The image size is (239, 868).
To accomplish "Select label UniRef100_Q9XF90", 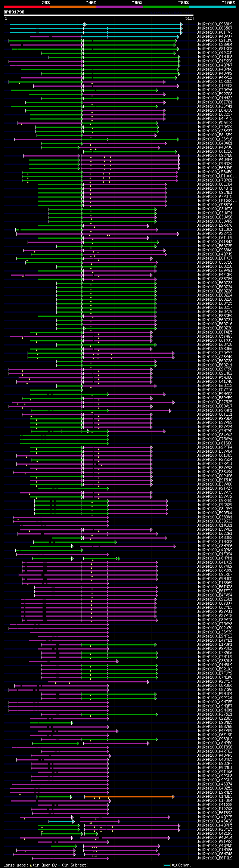I will tap(214, 369).
